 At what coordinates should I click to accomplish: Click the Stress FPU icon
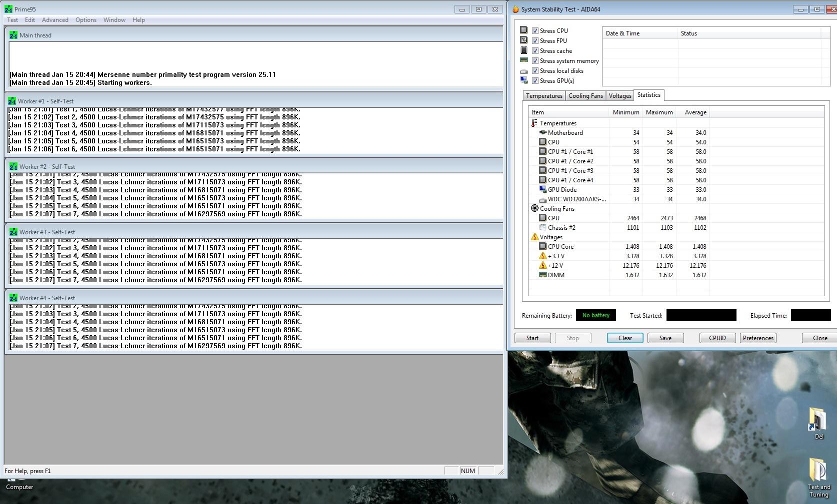523,40
